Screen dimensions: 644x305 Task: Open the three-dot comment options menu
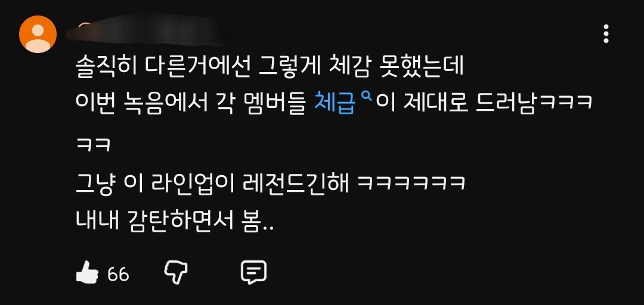(606, 34)
